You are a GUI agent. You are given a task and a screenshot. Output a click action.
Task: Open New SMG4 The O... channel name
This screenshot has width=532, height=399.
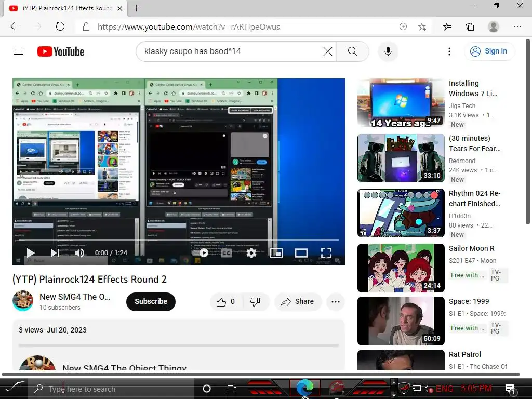pos(75,297)
